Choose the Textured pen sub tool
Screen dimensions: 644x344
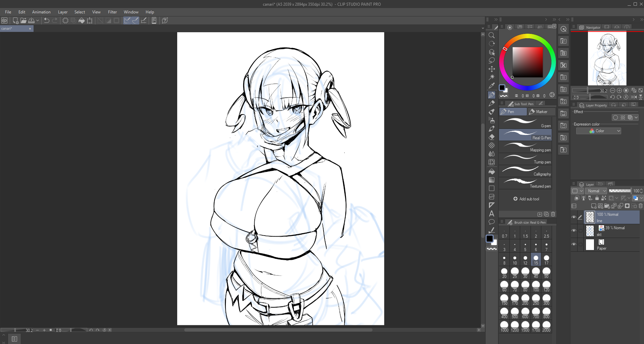525,183
